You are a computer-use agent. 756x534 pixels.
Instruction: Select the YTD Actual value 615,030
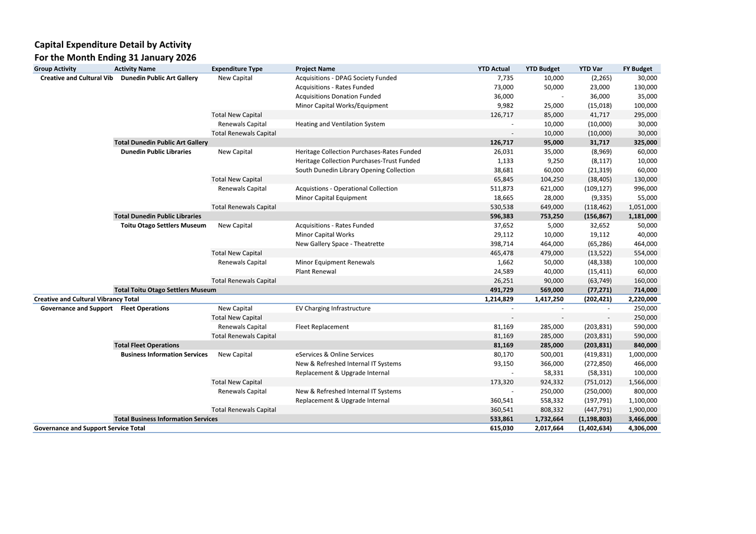coord(501,429)
